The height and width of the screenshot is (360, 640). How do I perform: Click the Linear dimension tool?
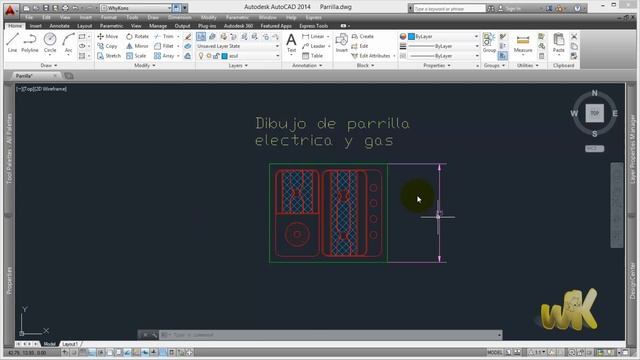pyautogui.click(x=313, y=36)
